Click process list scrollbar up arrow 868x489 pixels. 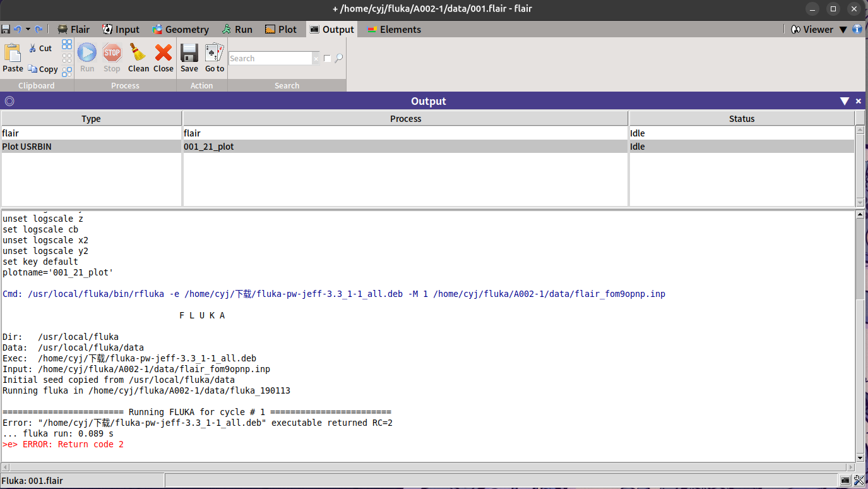point(860,130)
